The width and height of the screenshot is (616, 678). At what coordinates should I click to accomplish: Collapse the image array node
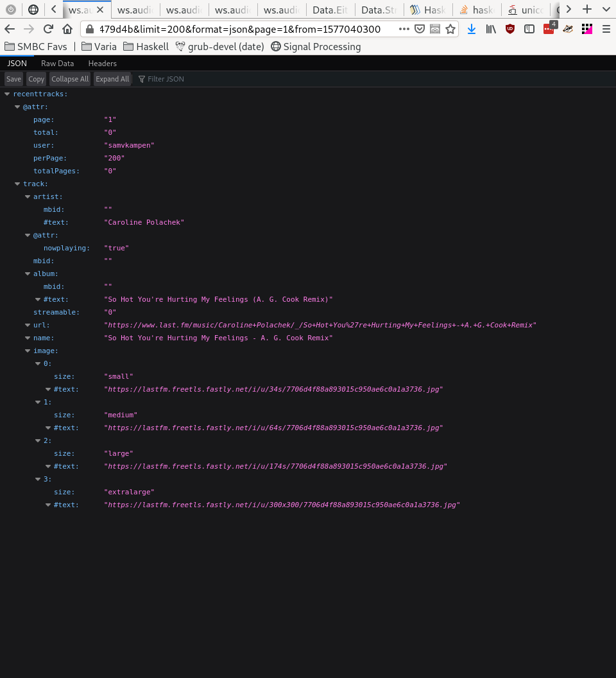click(28, 351)
